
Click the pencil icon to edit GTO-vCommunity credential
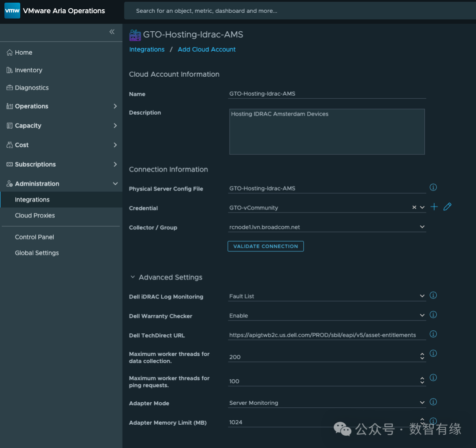[447, 206]
